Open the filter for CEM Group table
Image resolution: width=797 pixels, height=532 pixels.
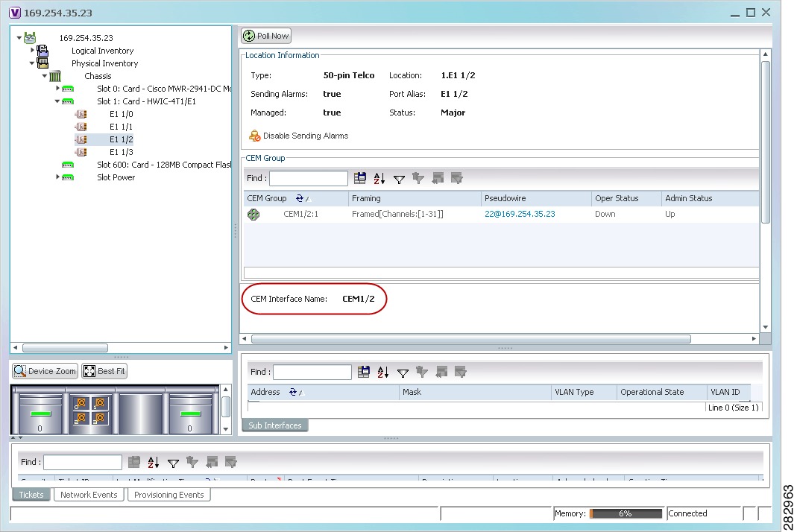coord(399,178)
